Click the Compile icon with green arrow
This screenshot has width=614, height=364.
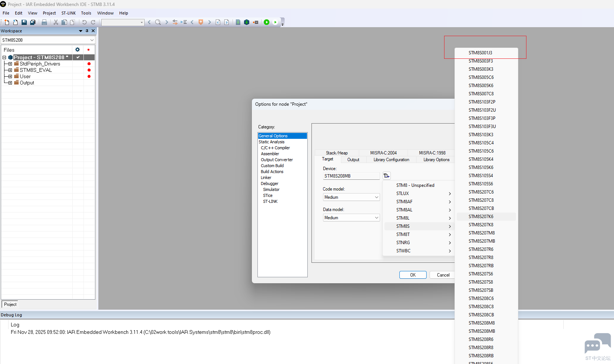tap(238, 22)
